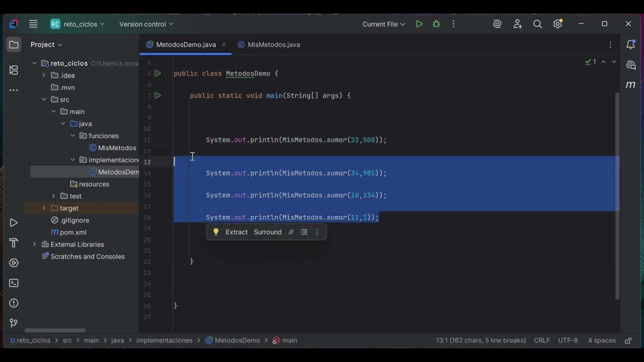Expand the test folder
Image resolution: width=644 pixels, height=362 pixels.
click(x=53, y=196)
